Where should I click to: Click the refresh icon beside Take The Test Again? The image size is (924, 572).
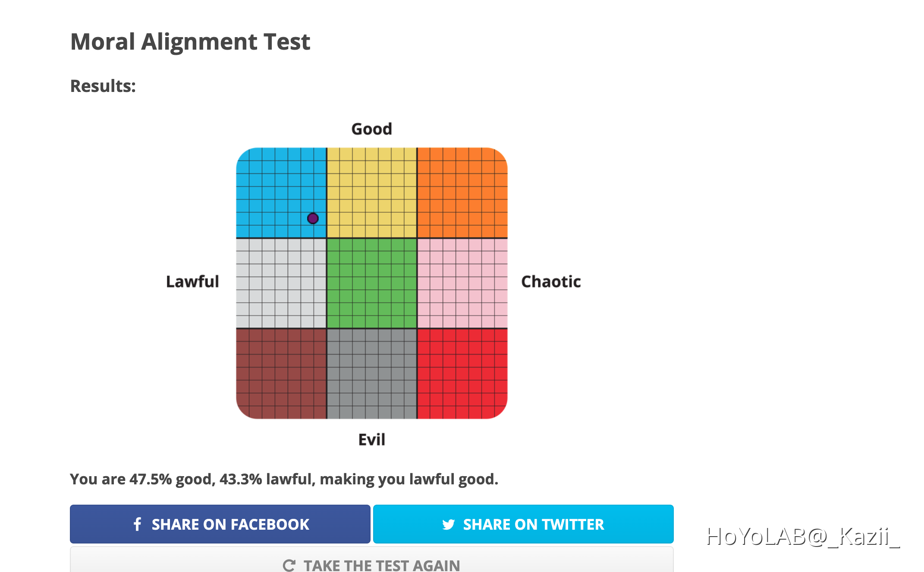pos(289,565)
